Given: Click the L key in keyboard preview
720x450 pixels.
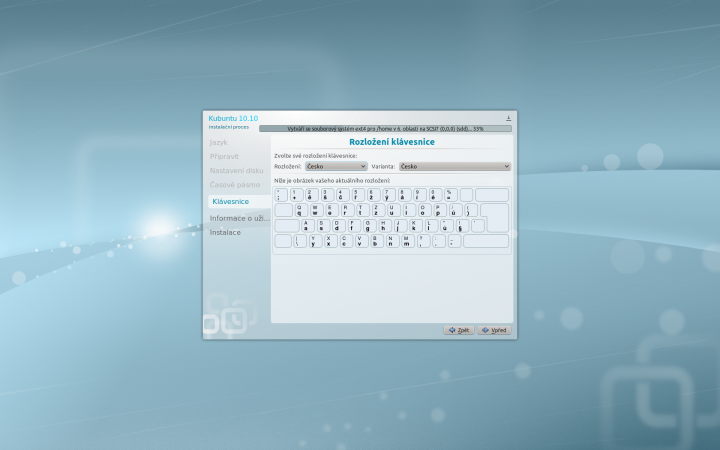Looking at the screenshot, I should click(x=431, y=225).
